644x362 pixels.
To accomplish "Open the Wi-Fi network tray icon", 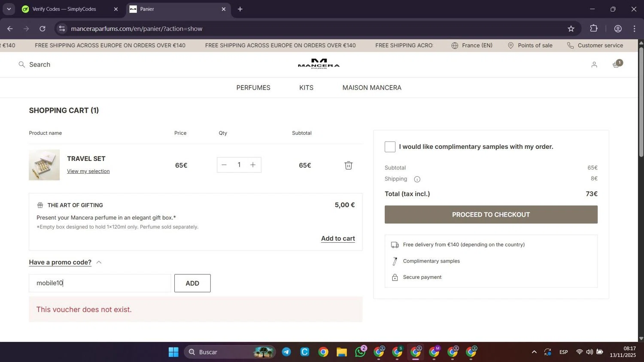I will [x=579, y=352].
